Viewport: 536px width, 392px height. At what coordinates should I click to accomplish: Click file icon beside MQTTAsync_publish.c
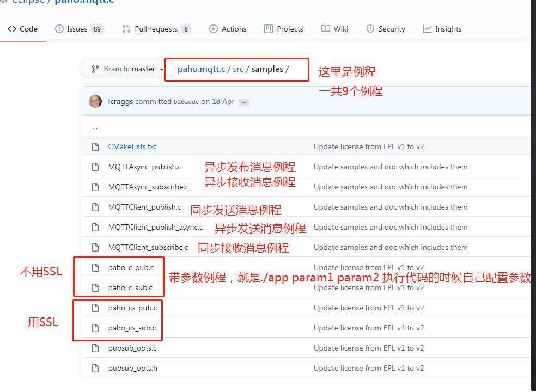point(95,167)
